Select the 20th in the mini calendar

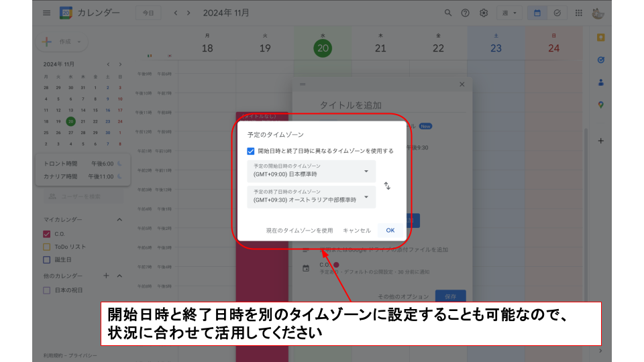coord(70,121)
